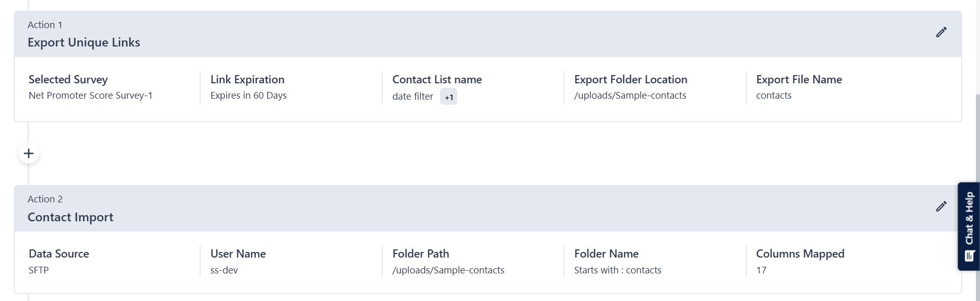Click the vertical page scrollbar
The image size is (980, 301).
tap(977, 138)
